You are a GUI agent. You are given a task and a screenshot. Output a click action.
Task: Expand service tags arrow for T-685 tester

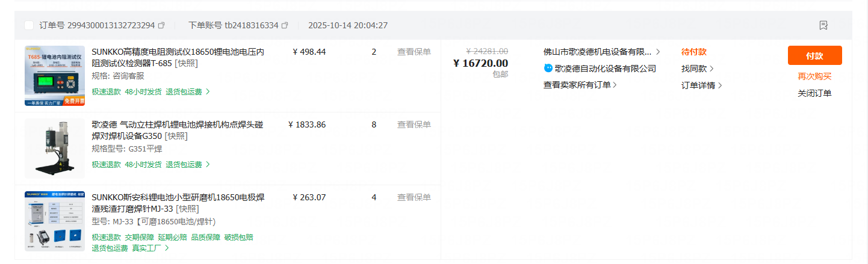(208, 92)
